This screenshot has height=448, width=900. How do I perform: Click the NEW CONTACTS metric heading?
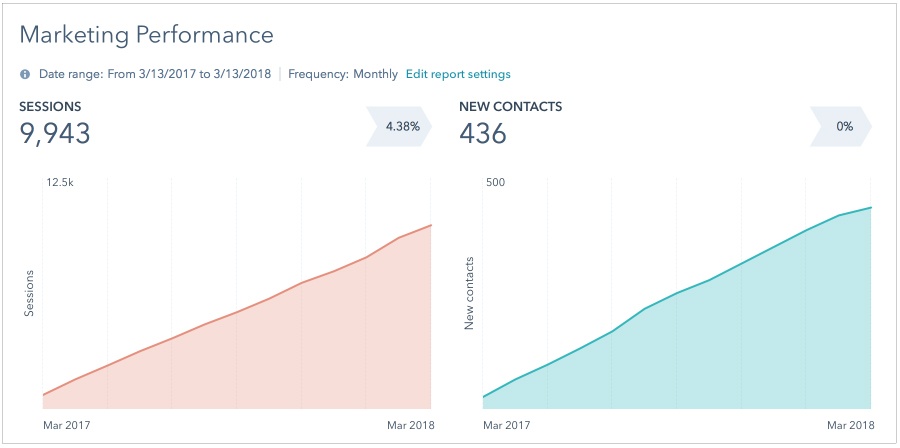[x=510, y=107]
